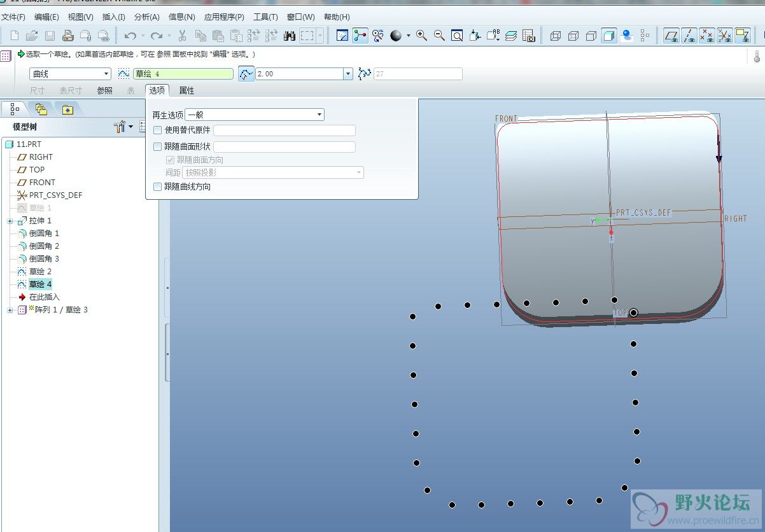Open the View manager icon

[528, 36]
